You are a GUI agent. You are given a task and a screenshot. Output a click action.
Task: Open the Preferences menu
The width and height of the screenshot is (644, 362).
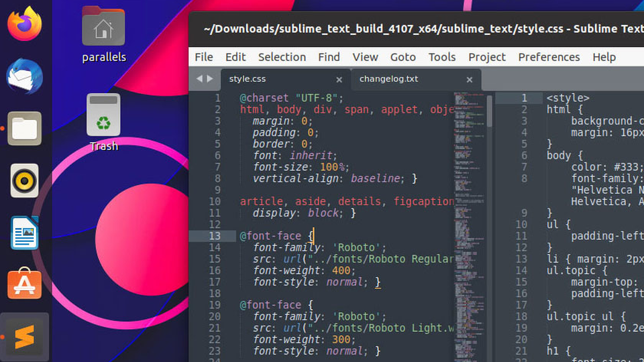tap(549, 57)
